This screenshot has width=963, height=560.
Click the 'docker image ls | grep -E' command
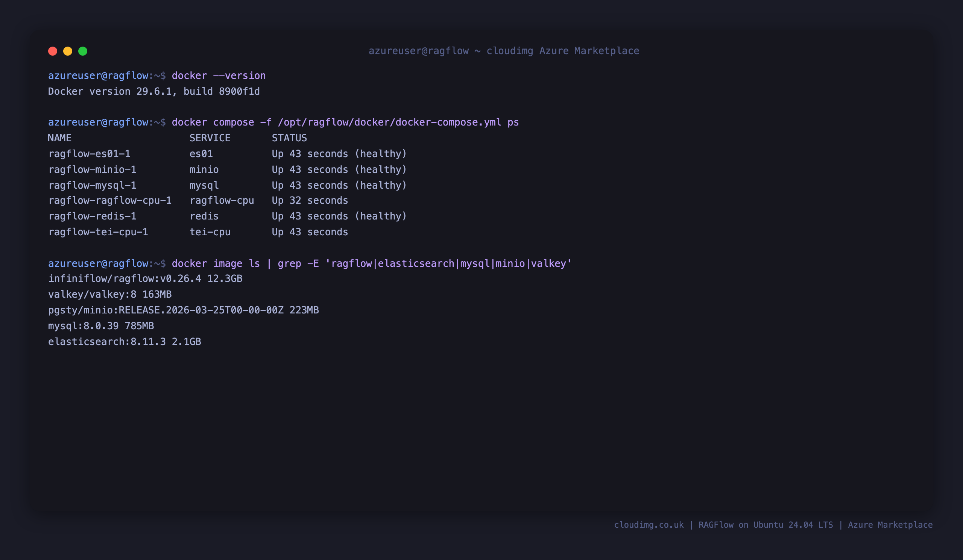(371, 263)
